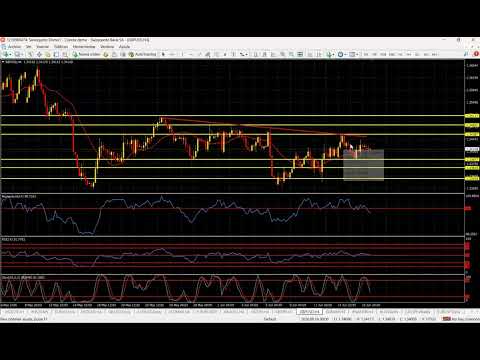Open the Gráficos menu
Viewport: 480px width, 360px height.
click(x=61, y=47)
